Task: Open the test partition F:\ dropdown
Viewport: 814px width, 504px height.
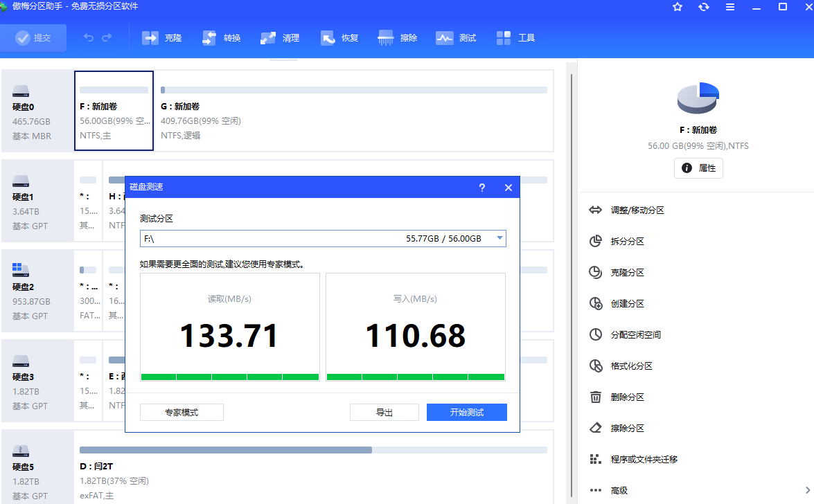Action: click(x=323, y=239)
